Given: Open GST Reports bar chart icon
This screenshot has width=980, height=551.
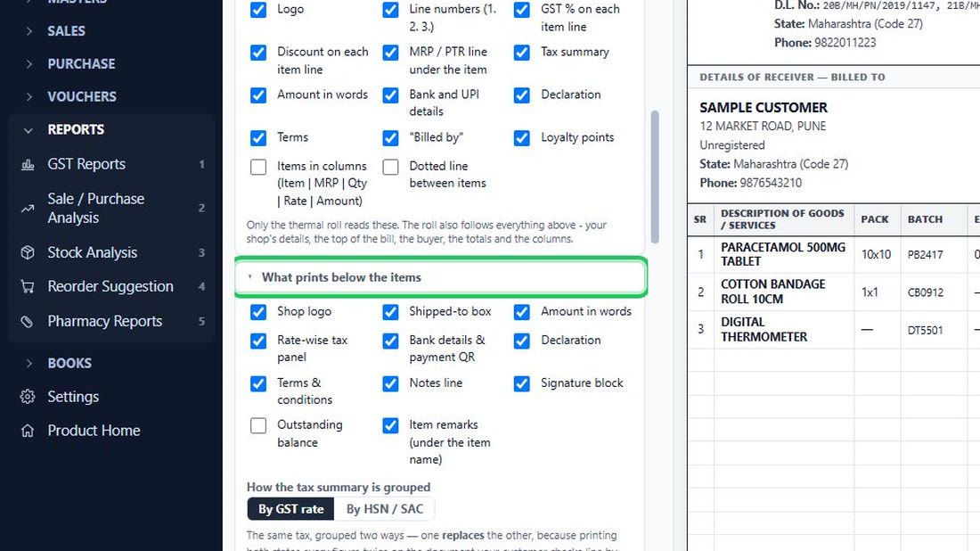Looking at the screenshot, I should 28,164.
